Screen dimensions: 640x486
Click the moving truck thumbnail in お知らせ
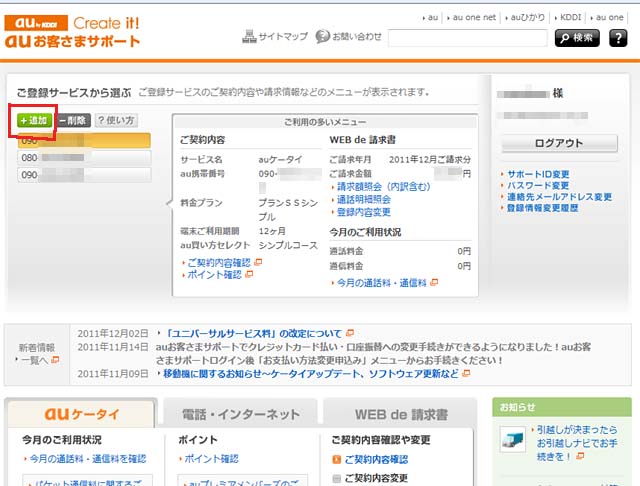click(513, 439)
